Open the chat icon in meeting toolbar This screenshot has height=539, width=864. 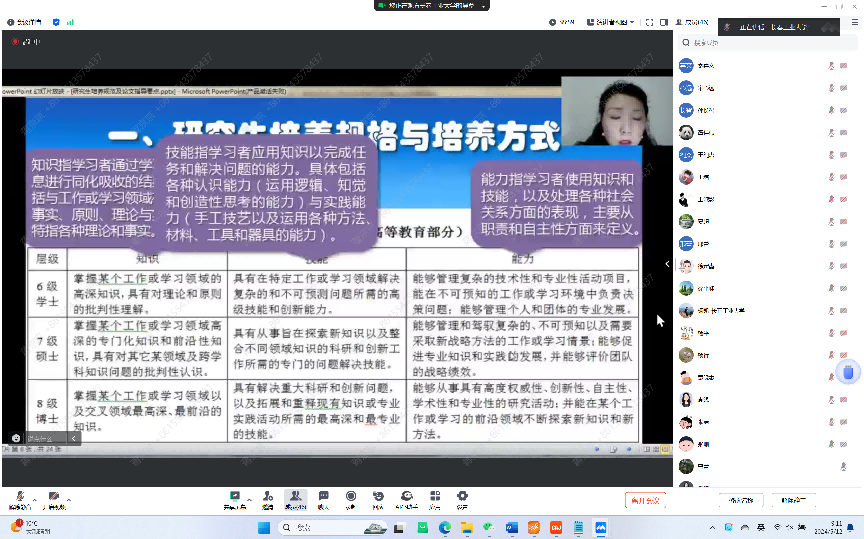click(x=323, y=499)
